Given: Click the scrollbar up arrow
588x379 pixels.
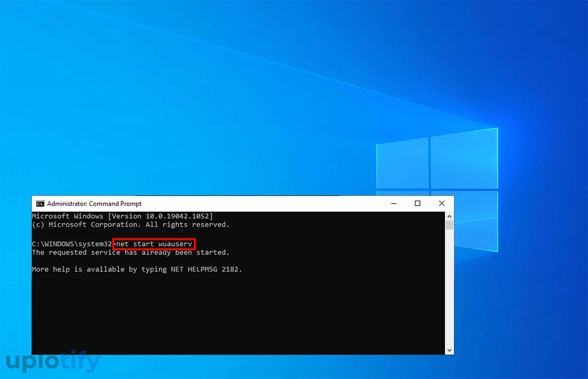Looking at the screenshot, I should (450, 216).
